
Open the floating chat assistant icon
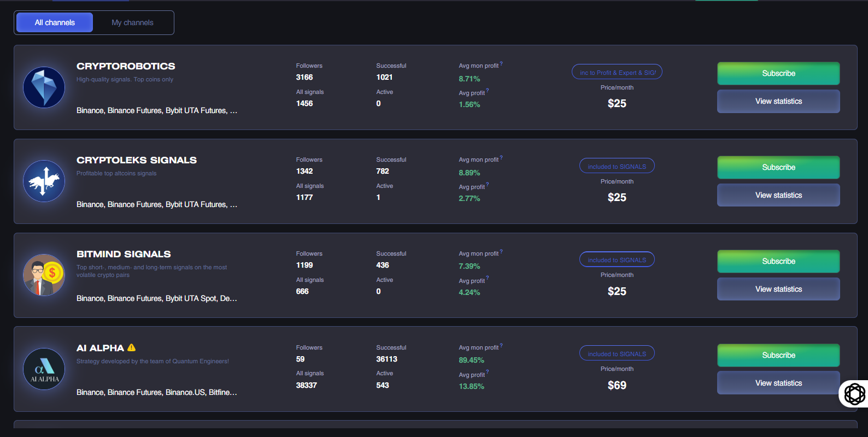tap(854, 393)
